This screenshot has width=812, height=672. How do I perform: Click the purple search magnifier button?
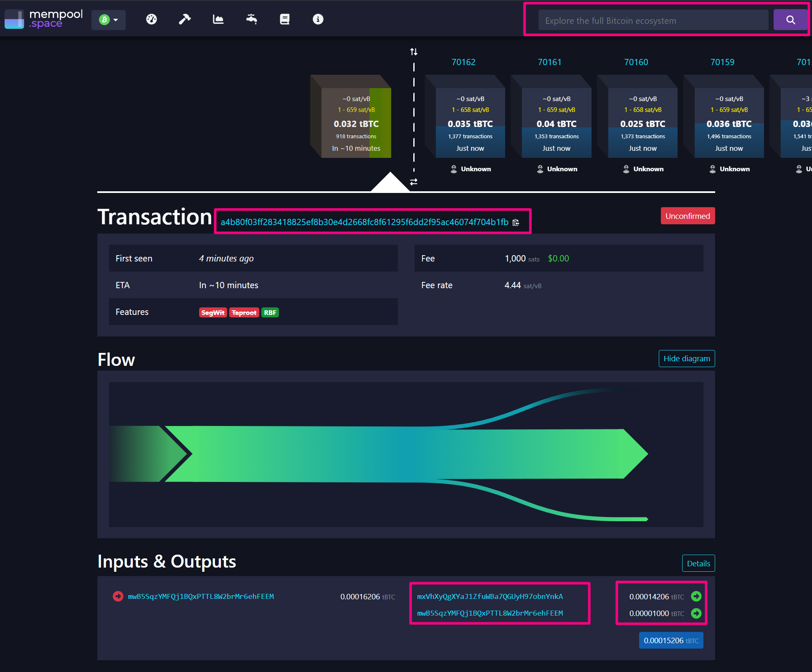790,20
